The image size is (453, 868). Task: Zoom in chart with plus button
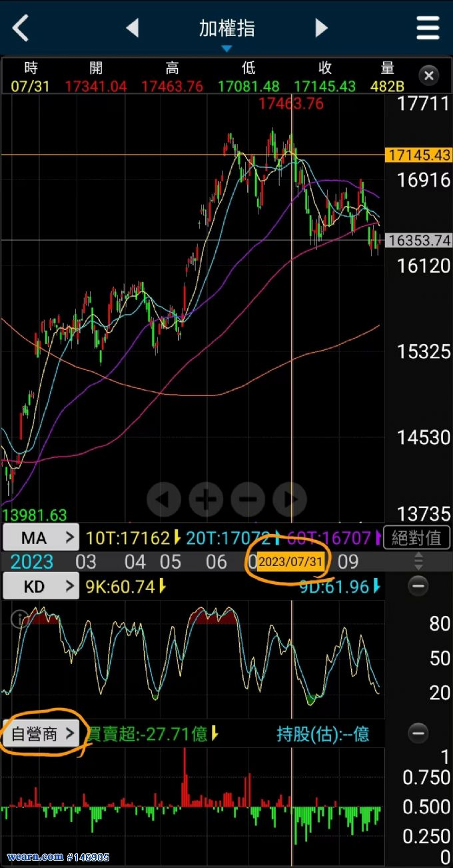pos(206,499)
